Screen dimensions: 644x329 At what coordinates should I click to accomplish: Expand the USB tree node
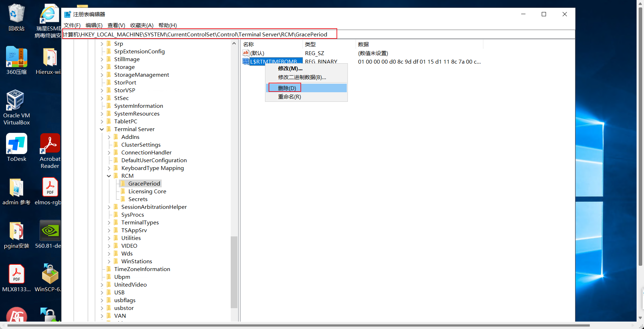tap(102, 292)
